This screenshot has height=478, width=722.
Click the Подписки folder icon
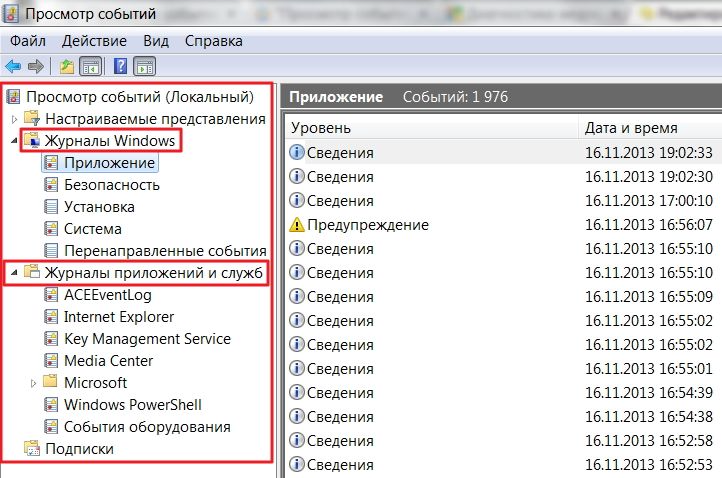point(32,449)
